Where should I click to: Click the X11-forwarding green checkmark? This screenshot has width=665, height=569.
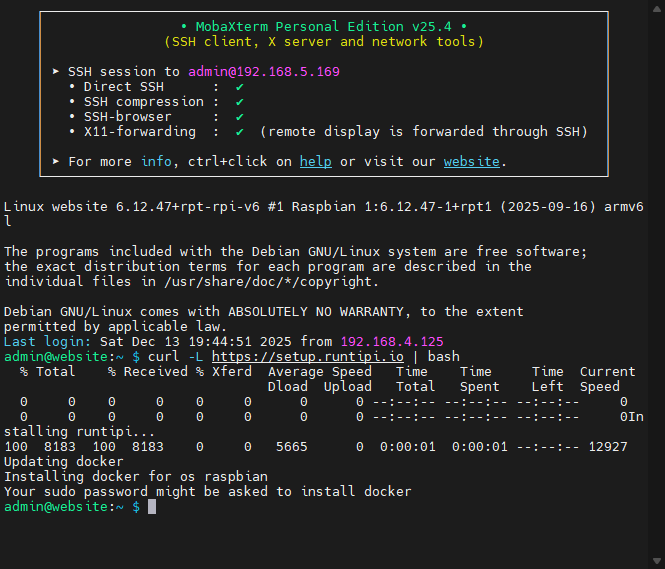pyautogui.click(x=239, y=132)
